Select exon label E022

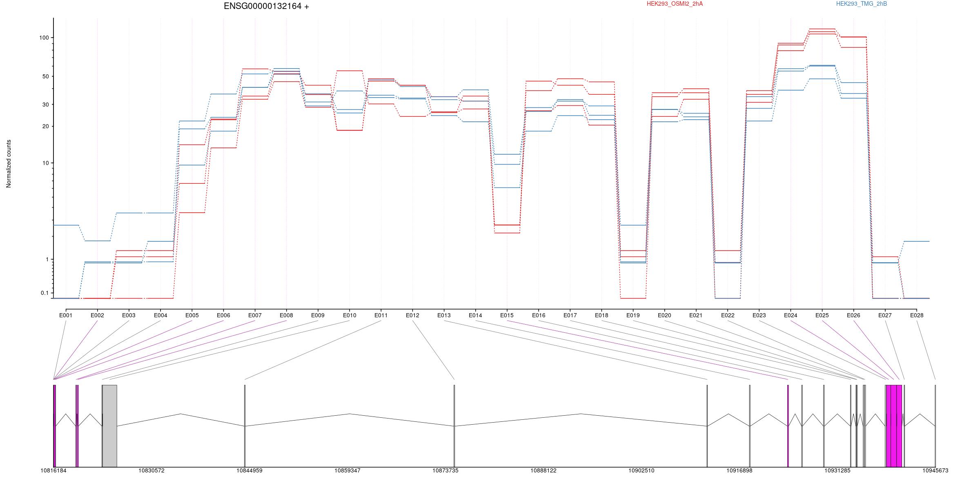click(x=728, y=315)
